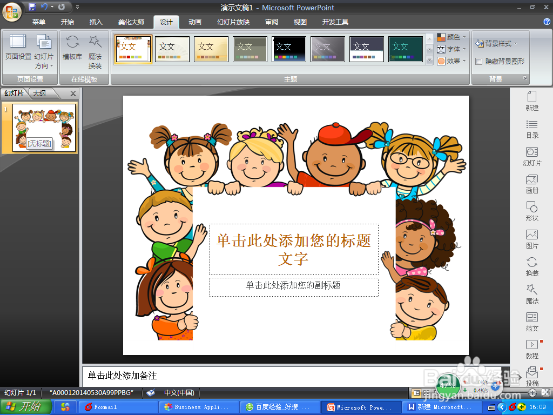Apply the golden yellow theme thumbnail
Image resolution: width=553 pixels, height=415 pixels.
[211, 49]
